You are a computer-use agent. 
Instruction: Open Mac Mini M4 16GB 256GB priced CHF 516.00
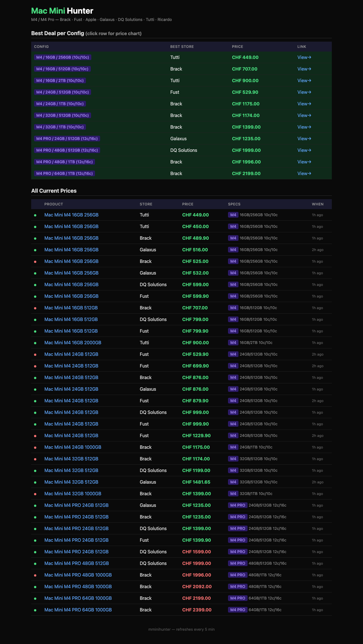point(71,250)
